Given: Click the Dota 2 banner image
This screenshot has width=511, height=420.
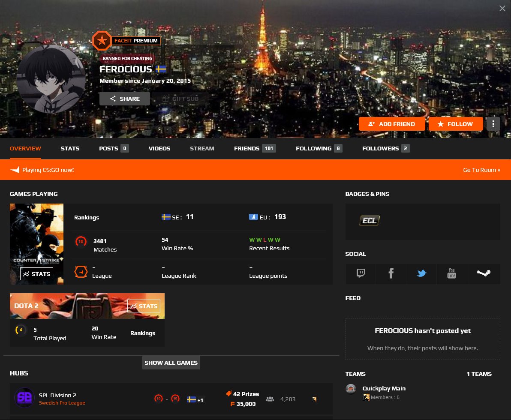Looking at the screenshot, I should [x=87, y=306].
